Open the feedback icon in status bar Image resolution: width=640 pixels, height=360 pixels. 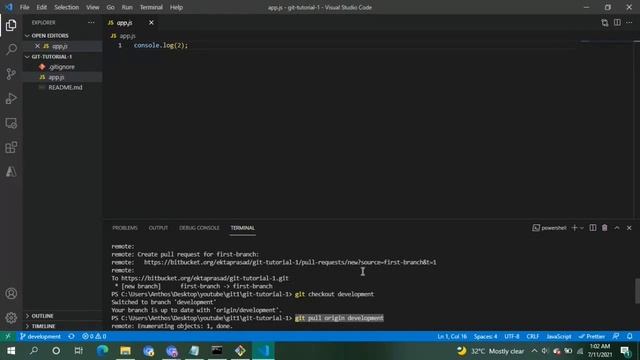pyautogui.click(x=616, y=336)
